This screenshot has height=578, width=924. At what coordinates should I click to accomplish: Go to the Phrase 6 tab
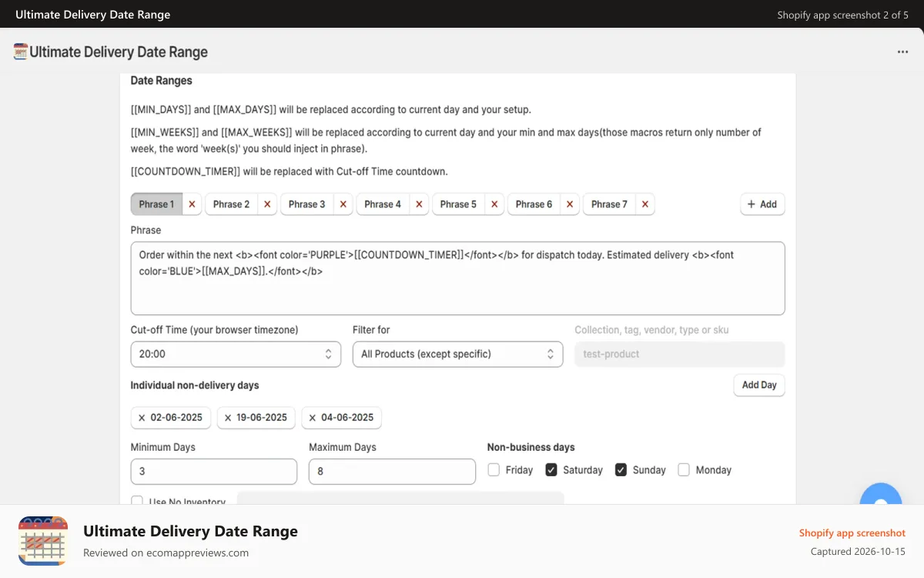pyautogui.click(x=534, y=204)
